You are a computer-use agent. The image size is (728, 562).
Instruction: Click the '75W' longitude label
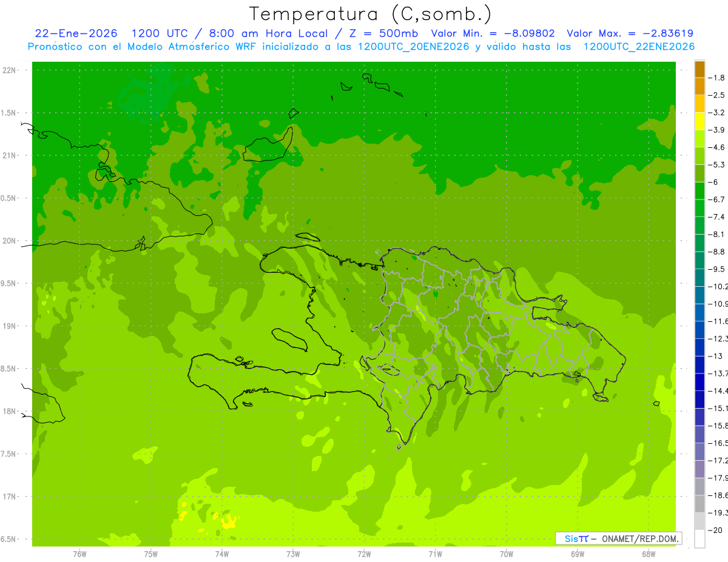pyautogui.click(x=151, y=554)
